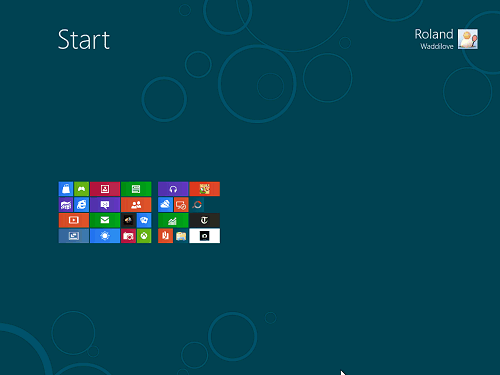The image size is (500, 375).
Task: Open the green Finance chart tile
Action: point(173,220)
